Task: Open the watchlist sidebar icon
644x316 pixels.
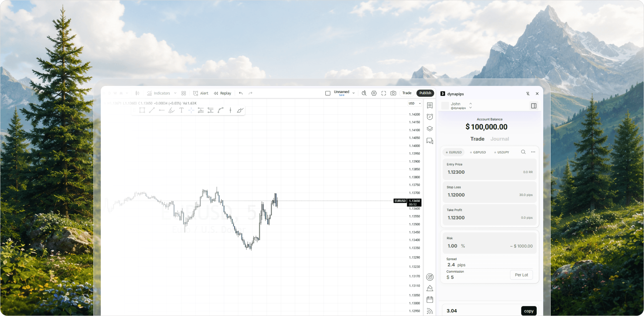Action: point(430,106)
